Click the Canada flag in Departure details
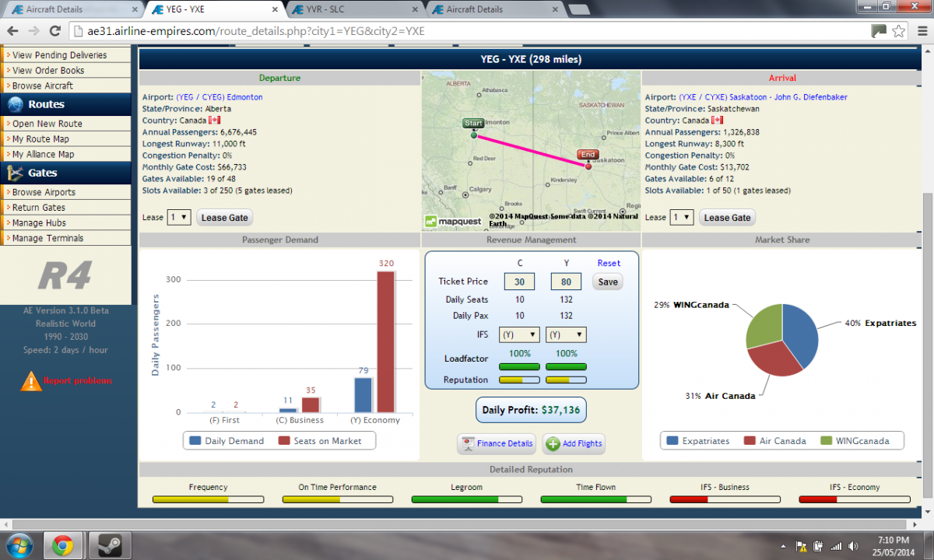The image size is (934, 560). coord(215,121)
